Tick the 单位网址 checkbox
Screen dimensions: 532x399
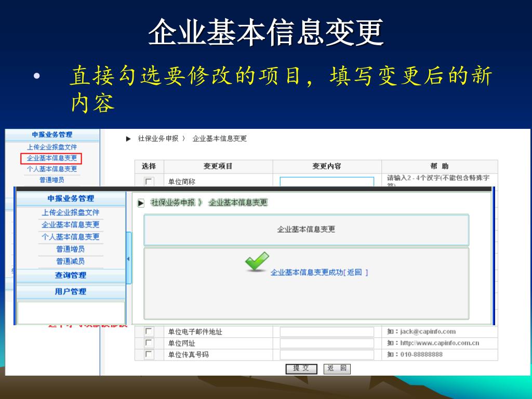[149, 343]
